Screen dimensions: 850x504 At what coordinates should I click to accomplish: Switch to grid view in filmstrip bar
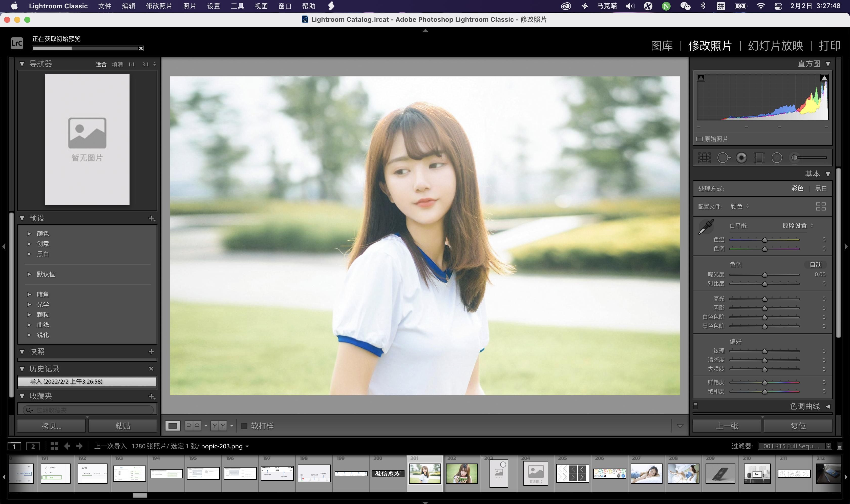pos(54,446)
